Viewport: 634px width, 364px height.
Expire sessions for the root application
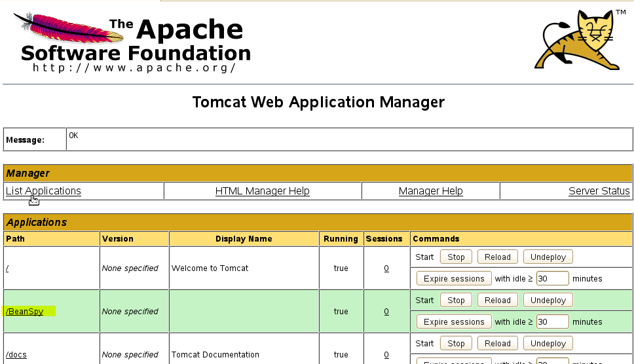click(454, 278)
